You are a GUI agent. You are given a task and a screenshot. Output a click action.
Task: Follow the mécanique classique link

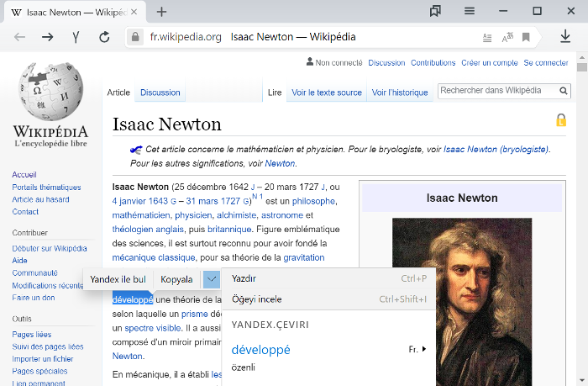154,257
